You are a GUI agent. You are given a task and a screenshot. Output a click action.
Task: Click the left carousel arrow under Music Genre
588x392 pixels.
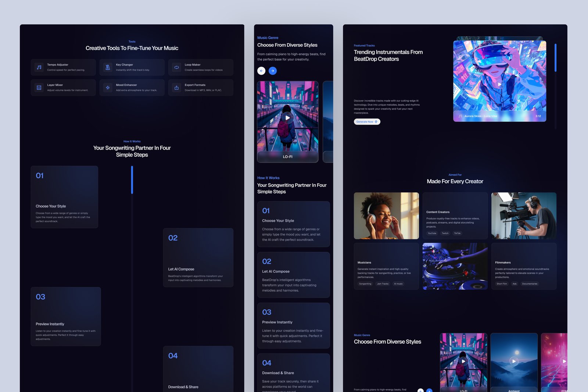pos(261,71)
